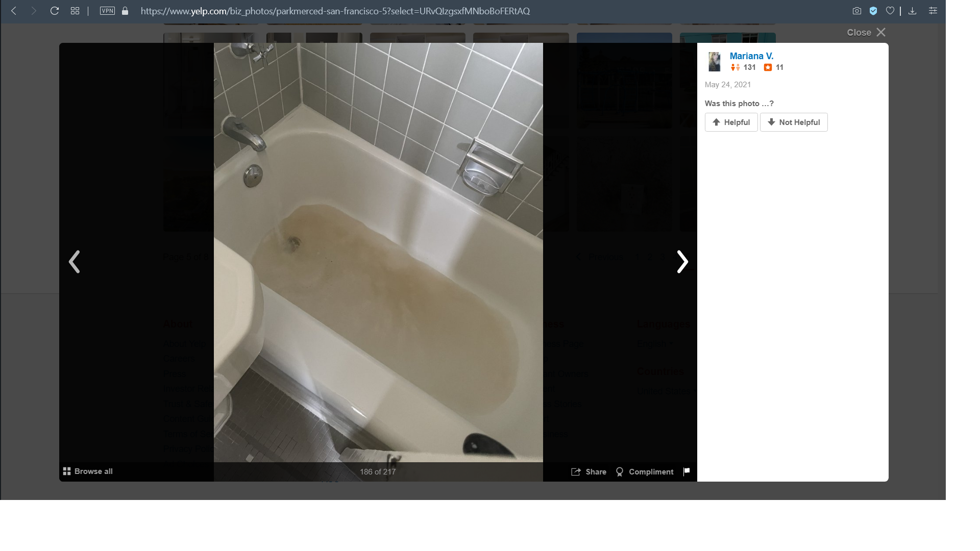Go back with the browser back arrow

point(14,11)
